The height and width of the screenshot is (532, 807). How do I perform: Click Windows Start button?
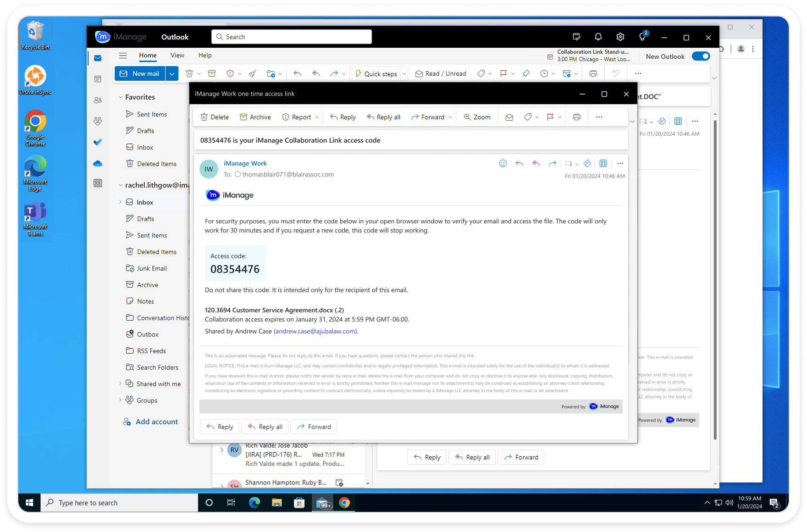pos(29,503)
